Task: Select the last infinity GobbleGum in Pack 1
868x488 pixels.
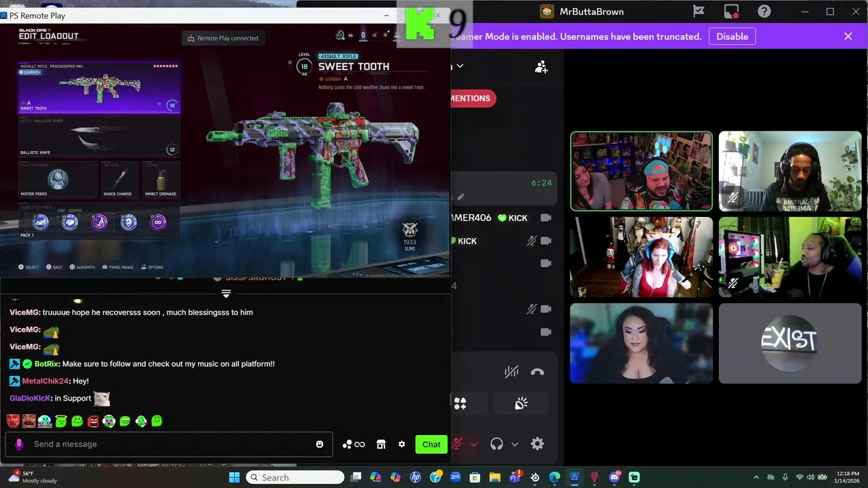Action: point(158,222)
